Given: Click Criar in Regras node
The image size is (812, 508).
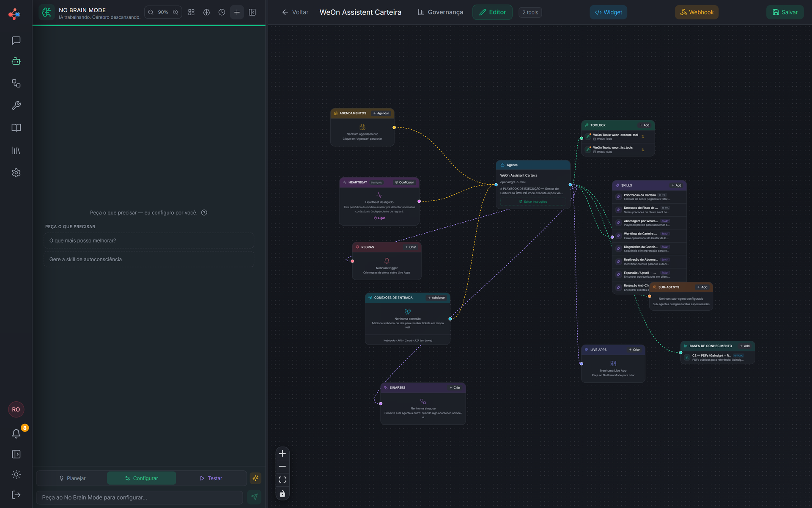Looking at the screenshot, I should pyautogui.click(x=411, y=247).
